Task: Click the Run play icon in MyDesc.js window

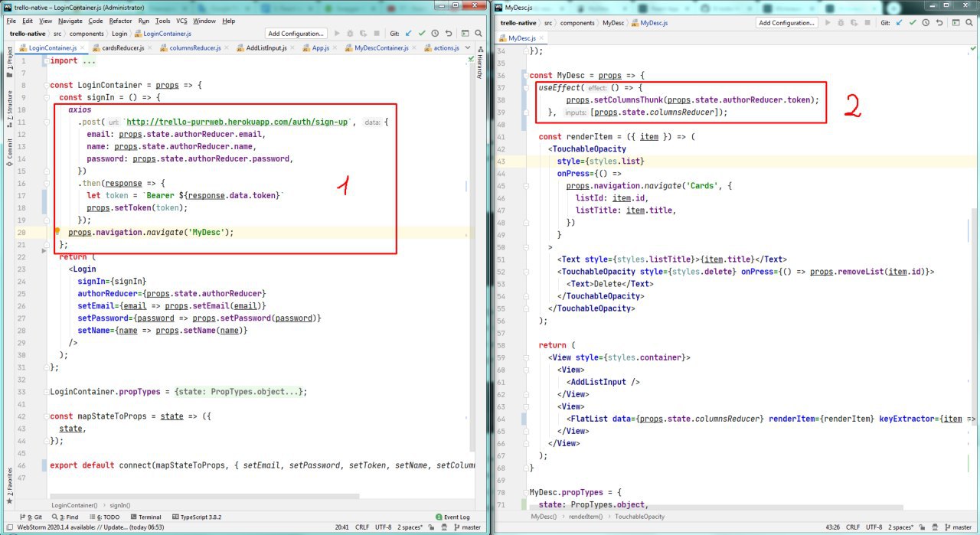Action: pyautogui.click(x=828, y=23)
